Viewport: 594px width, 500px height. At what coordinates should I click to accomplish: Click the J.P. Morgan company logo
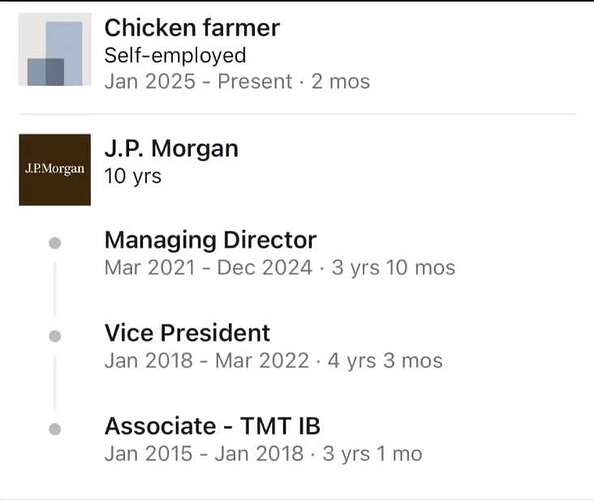(x=55, y=170)
